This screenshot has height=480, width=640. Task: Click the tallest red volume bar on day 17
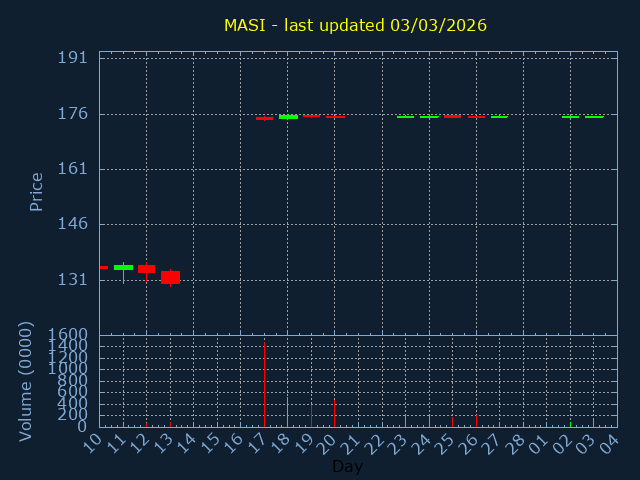point(264,385)
